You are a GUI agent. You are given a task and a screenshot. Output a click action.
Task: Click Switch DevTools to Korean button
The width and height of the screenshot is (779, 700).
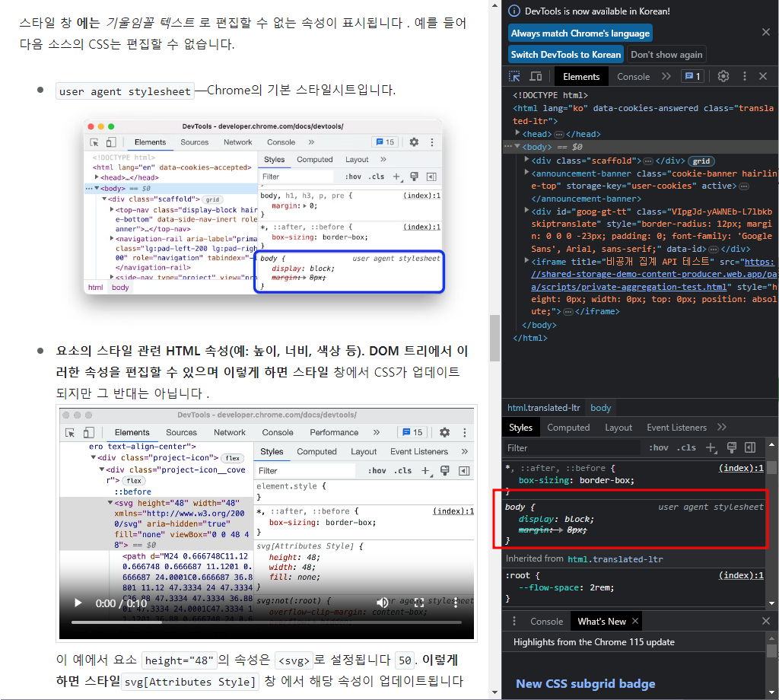pyautogui.click(x=566, y=55)
